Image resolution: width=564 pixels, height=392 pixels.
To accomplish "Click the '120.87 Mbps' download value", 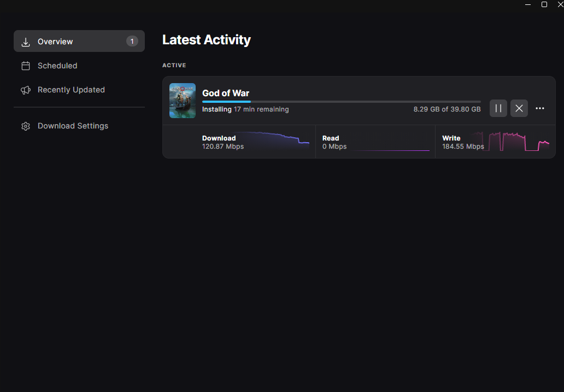I will pos(223,147).
